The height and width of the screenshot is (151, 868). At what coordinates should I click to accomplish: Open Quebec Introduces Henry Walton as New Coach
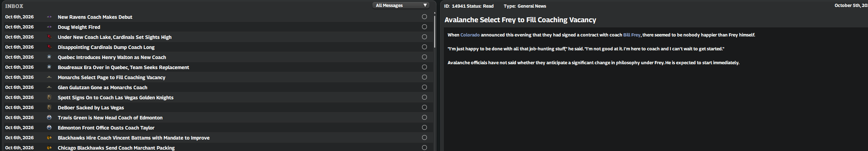[112, 57]
